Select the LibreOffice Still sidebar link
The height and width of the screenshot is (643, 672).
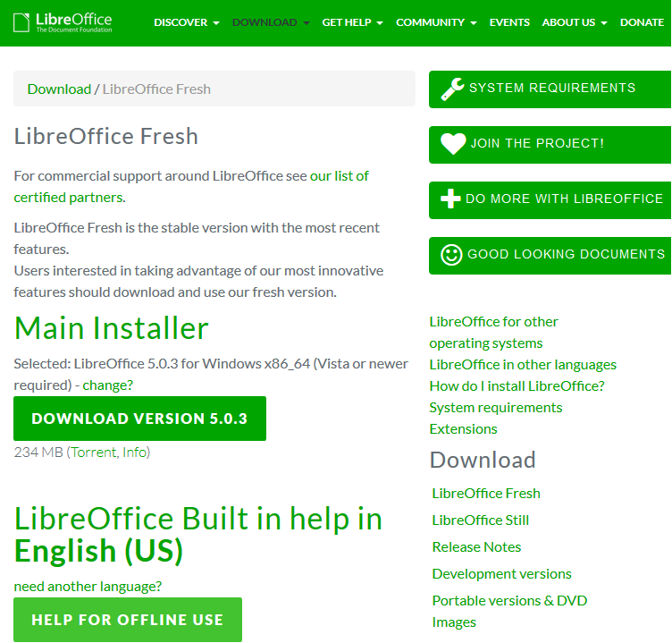(480, 520)
